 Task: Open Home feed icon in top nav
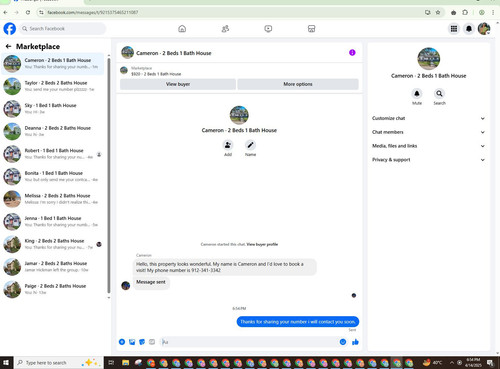coord(182,29)
